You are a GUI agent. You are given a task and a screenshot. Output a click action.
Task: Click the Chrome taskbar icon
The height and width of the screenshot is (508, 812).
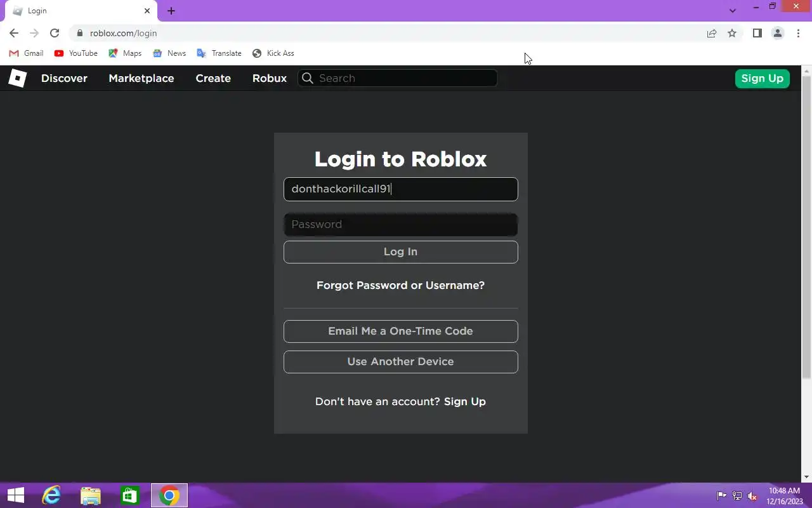click(169, 495)
